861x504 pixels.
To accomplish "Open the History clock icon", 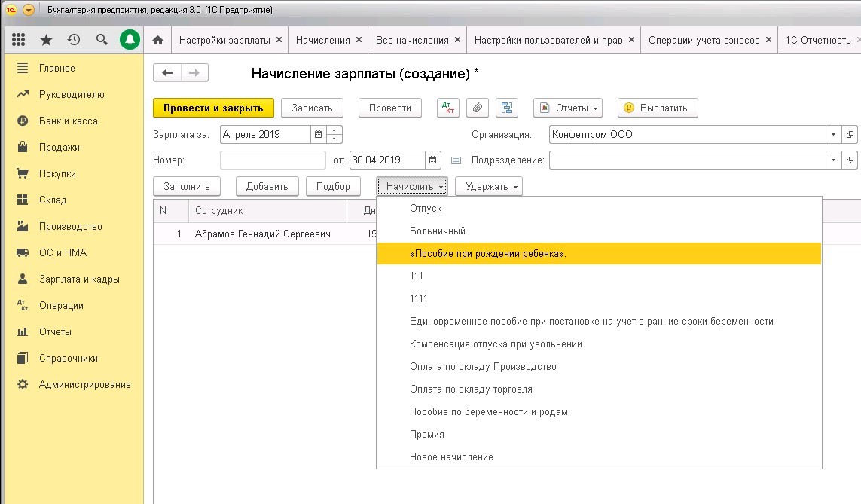I will [x=74, y=40].
